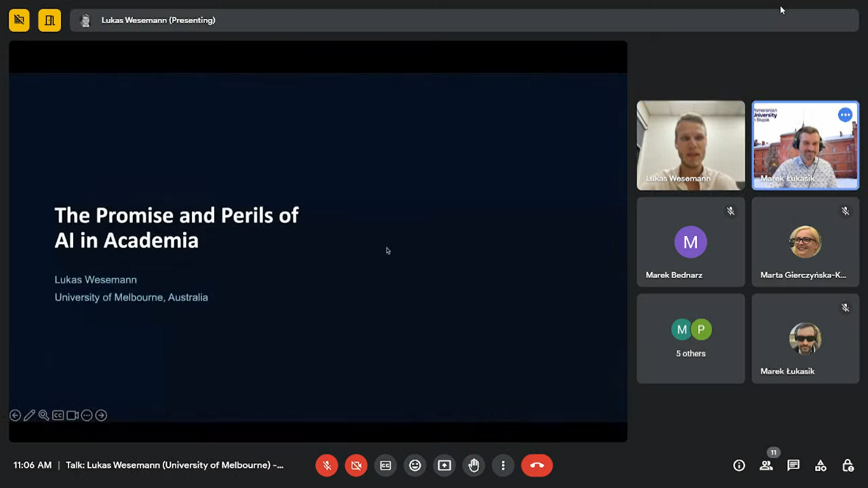Unmute the microphone in the call bar
The width and height of the screenshot is (868, 488).
point(327,466)
